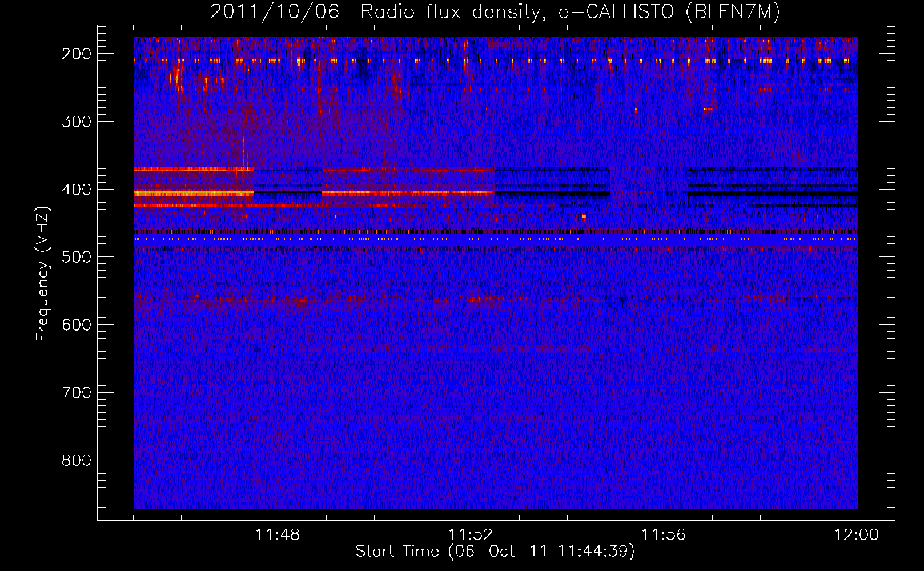924x571 pixels.
Task: Click the 12:00 time tick label
Action: (857, 535)
